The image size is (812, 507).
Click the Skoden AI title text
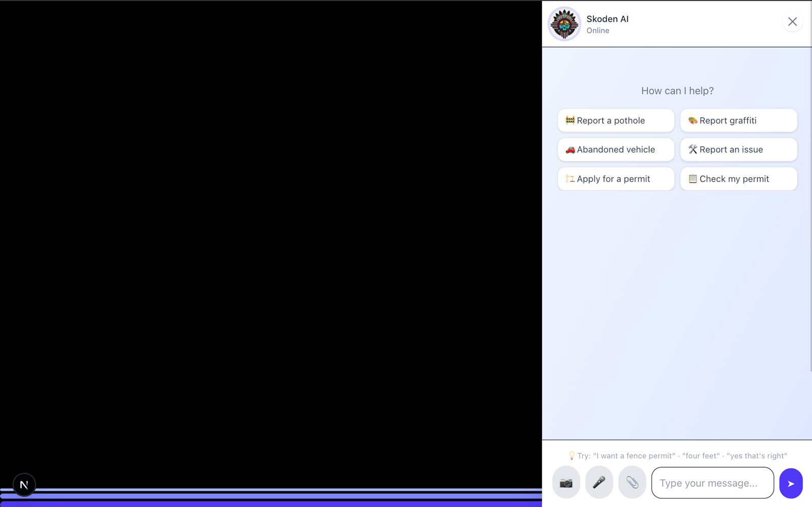[607, 19]
